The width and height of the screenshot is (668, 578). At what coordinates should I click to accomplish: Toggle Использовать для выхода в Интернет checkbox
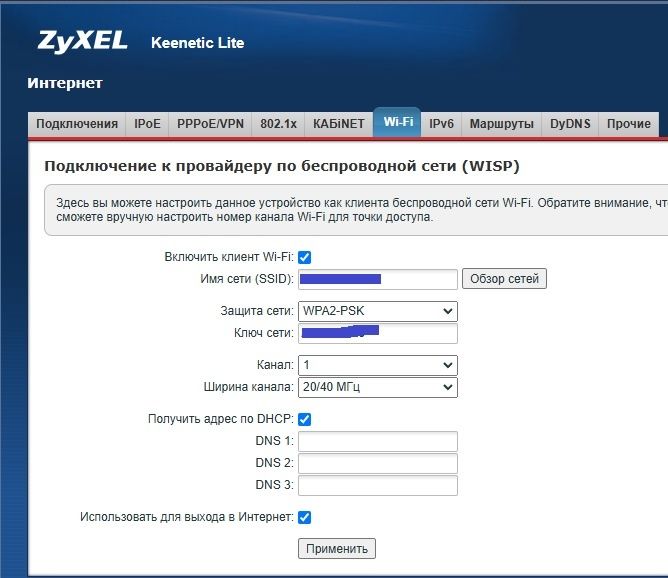(x=305, y=517)
